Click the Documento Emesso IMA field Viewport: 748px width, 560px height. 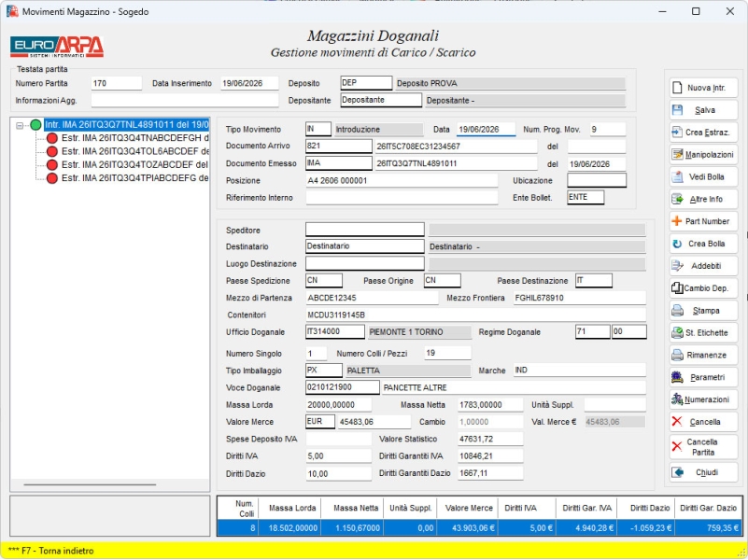click(x=339, y=163)
